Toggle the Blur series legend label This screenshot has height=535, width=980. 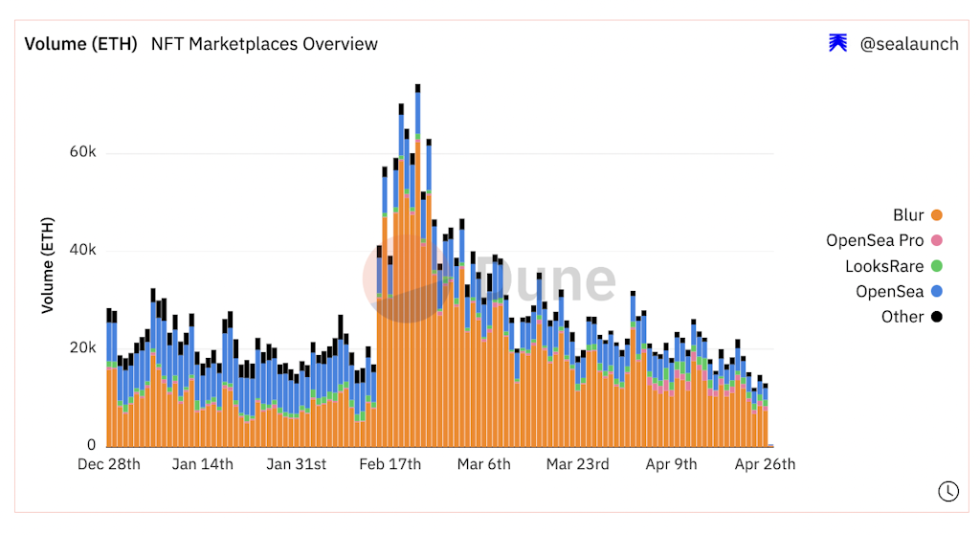(908, 215)
